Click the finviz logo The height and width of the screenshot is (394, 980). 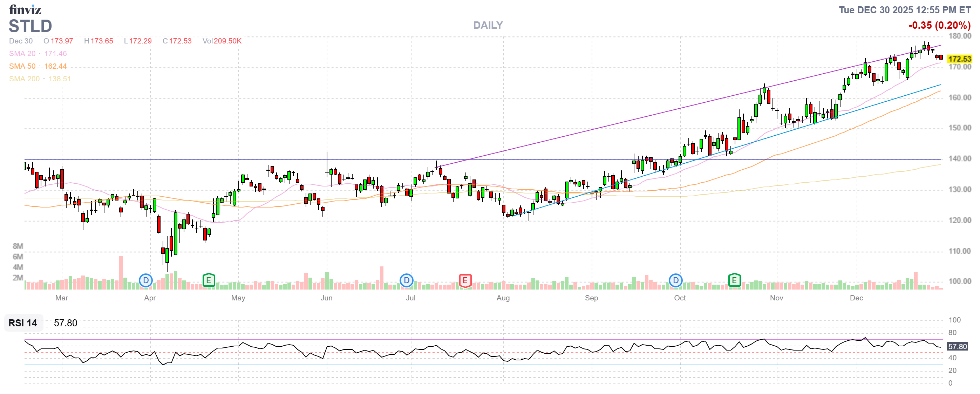tap(25, 9)
